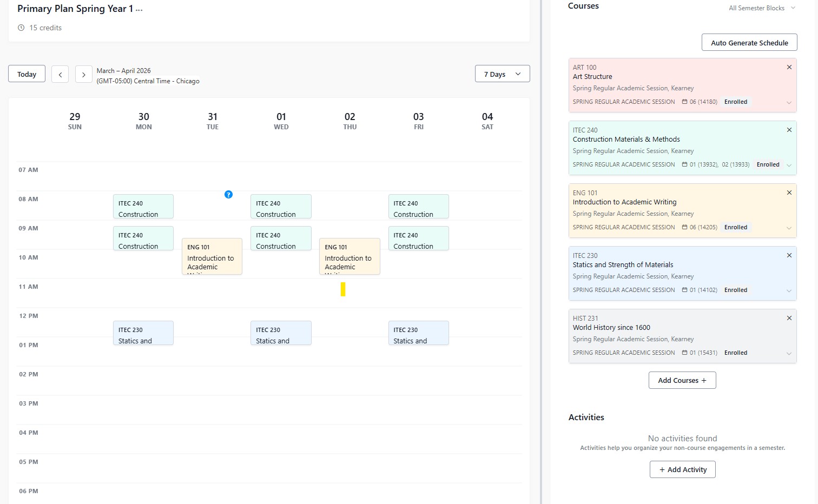Click the clock icon beside 15 credits
This screenshot has width=818, height=504.
point(21,28)
